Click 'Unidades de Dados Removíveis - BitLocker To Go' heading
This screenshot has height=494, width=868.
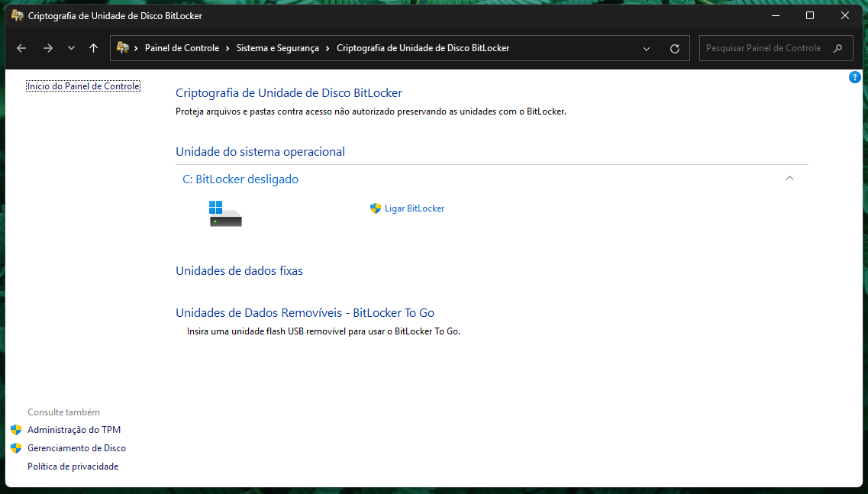305,313
